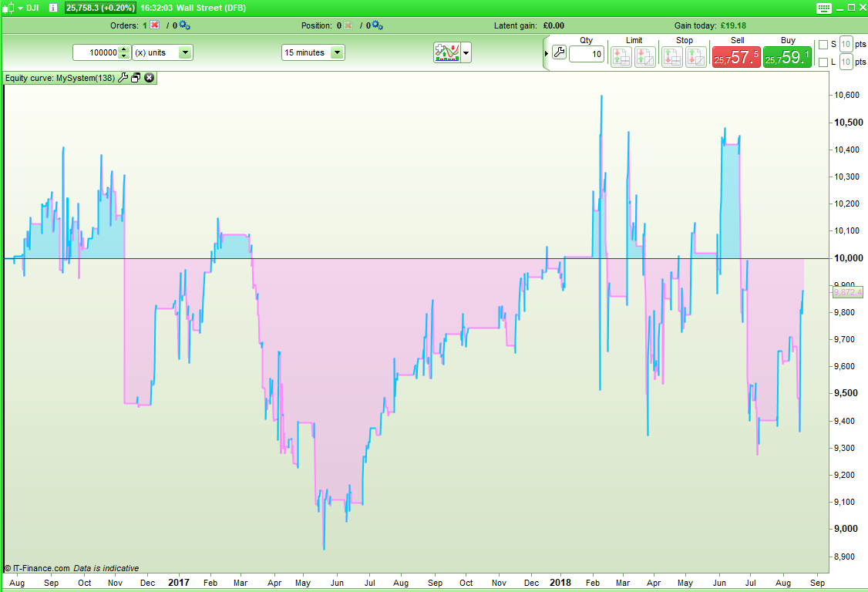Open the instrument info icon next to DJI
This screenshot has height=592, width=868.
click(x=53, y=8)
